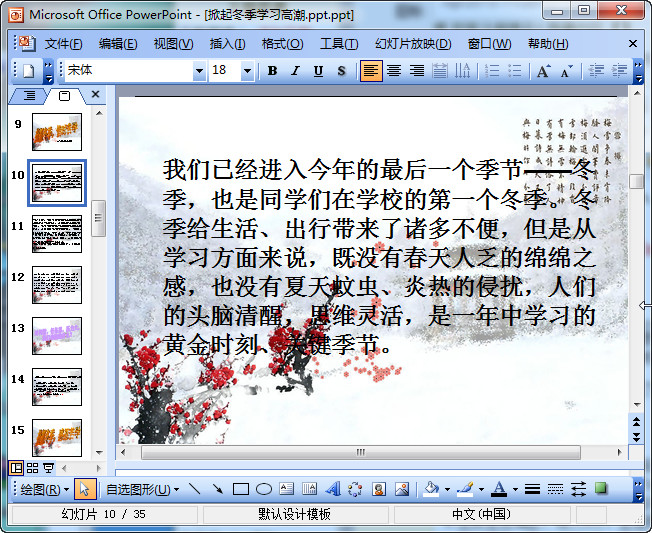Switch to slide sorter view

(32, 467)
